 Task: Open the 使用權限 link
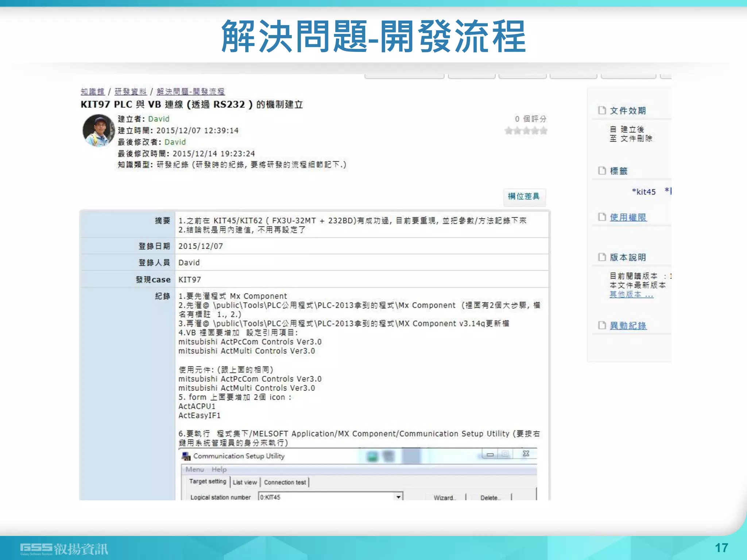click(628, 217)
